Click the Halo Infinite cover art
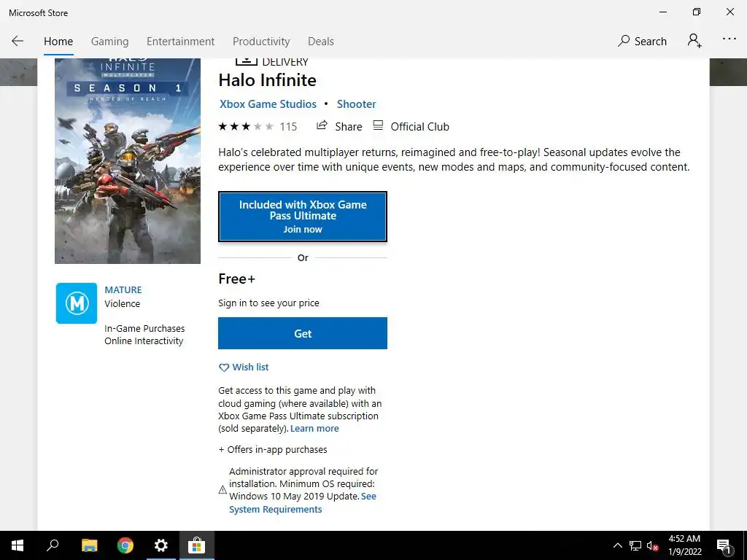This screenshot has height=560, width=747. tap(127, 161)
